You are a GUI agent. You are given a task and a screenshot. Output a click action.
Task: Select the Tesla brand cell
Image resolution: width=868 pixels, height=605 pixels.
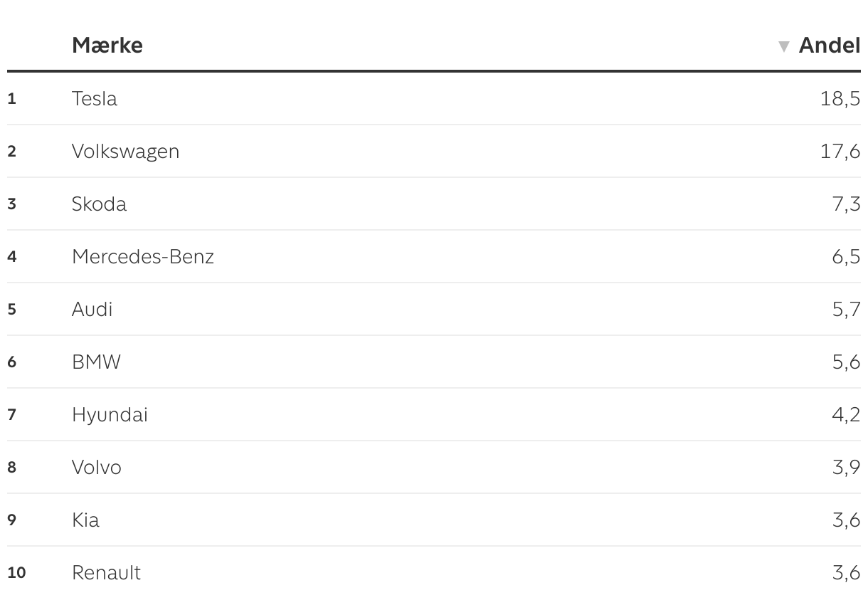pyautogui.click(x=94, y=99)
